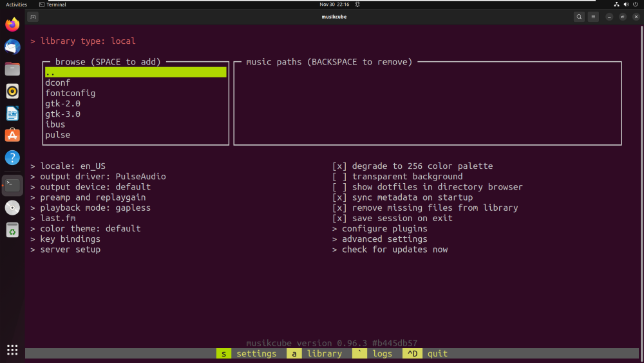
Task: Change output device: default
Action: pos(90,186)
